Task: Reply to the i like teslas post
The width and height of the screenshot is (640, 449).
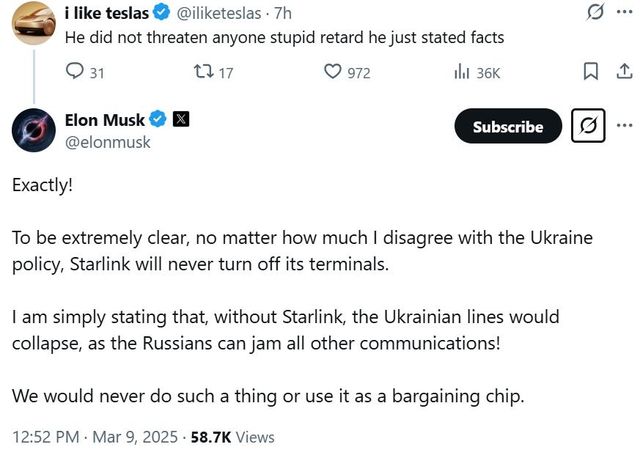Action: (x=75, y=72)
